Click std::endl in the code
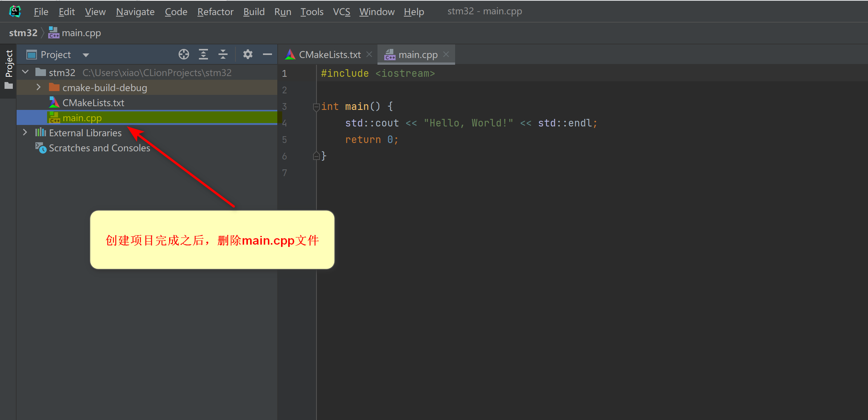This screenshot has height=420, width=868. point(565,123)
